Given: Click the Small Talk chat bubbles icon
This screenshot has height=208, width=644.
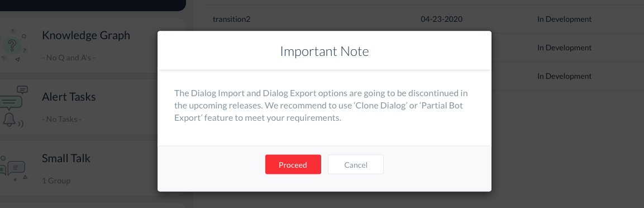Looking at the screenshot, I should click(x=13, y=168).
